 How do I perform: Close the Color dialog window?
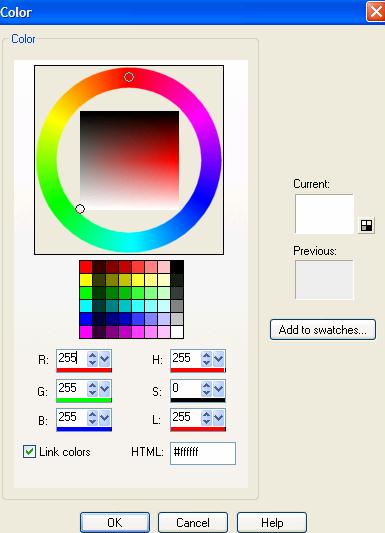click(x=375, y=11)
